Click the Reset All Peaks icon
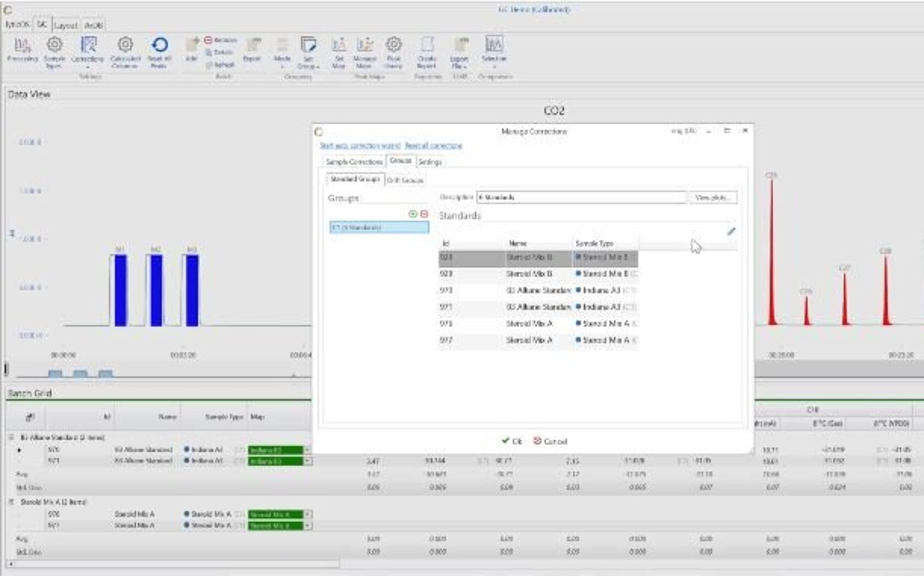Image resolution: width=924 pixels, height=576 pixels. coord(159,51)
